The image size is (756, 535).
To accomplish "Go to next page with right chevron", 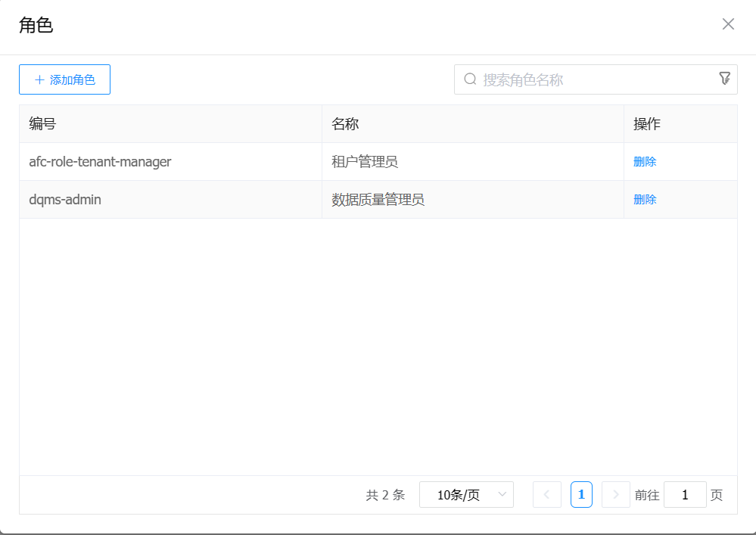I will [615, 495].
